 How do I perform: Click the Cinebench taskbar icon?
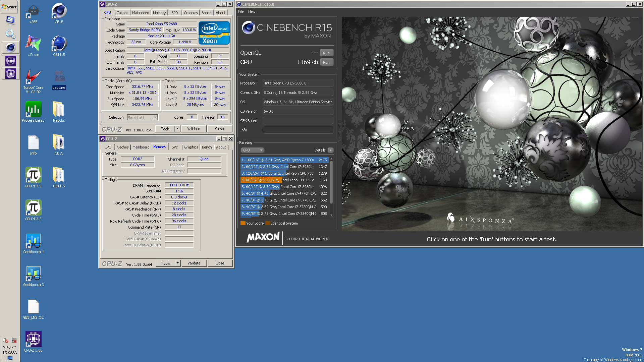tap(10, 48)
